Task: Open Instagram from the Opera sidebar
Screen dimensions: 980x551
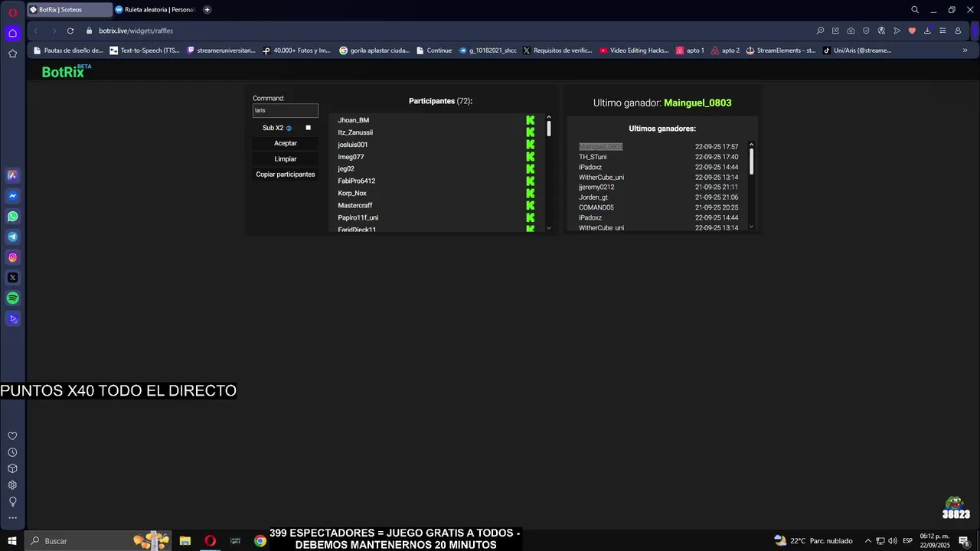Action: 12,258
